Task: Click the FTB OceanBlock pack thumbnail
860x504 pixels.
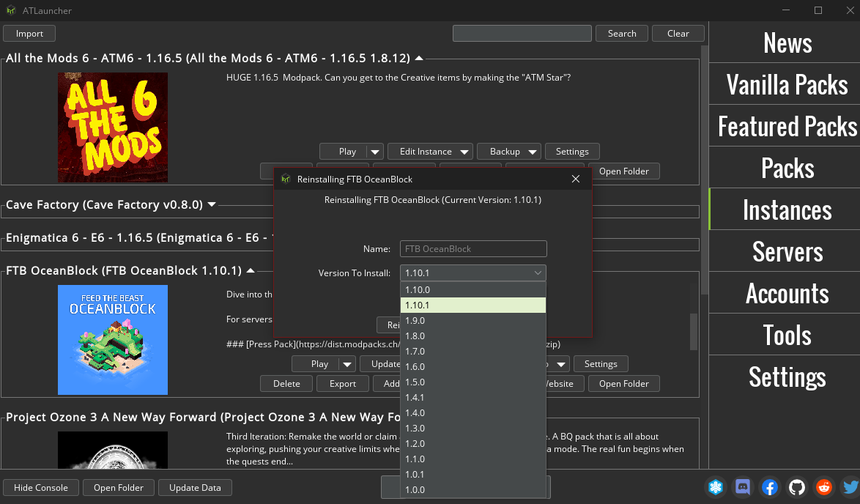Action: tap(112, 339)
